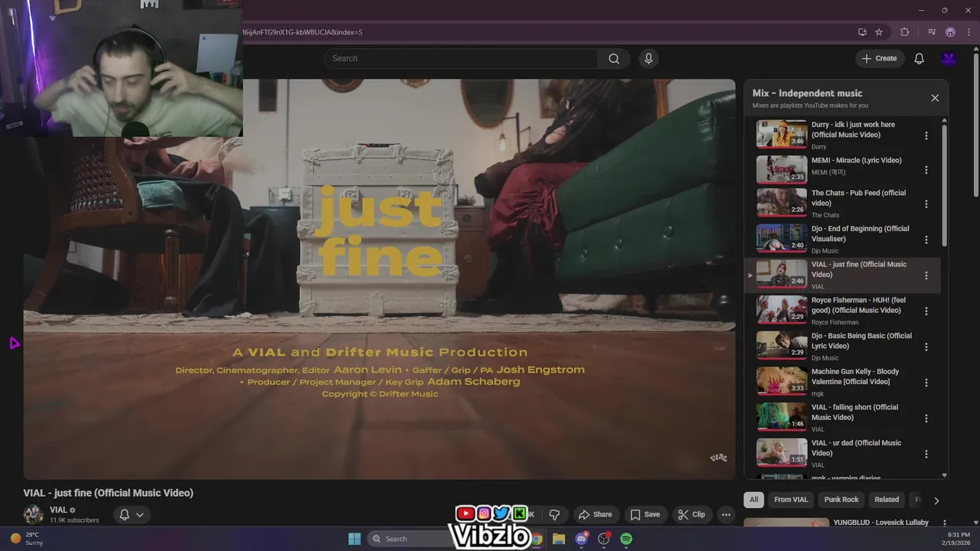The image size is (980, 551).
Task: Open options for Durry - idk i just work here
Action: pos(926,135)
